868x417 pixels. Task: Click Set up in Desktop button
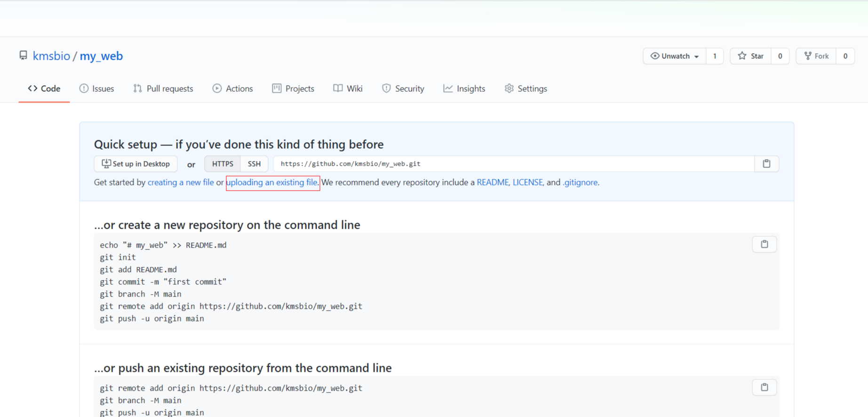(135, 164)
